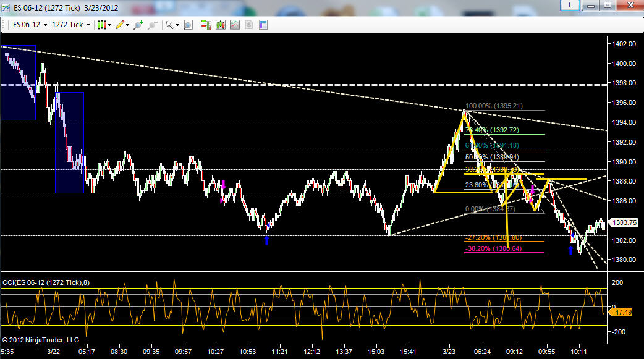Maximize the chart window

[x=608, y=5]
